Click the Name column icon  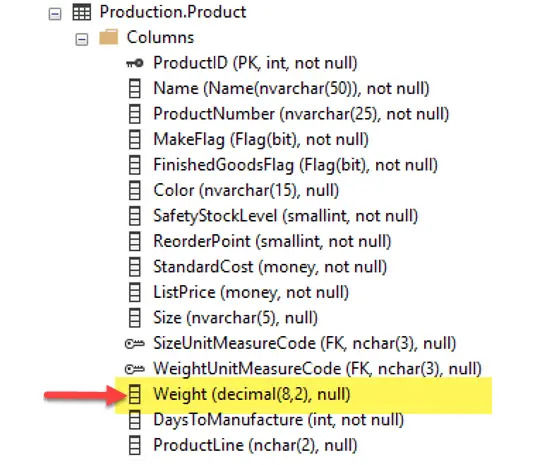(134, 89)
